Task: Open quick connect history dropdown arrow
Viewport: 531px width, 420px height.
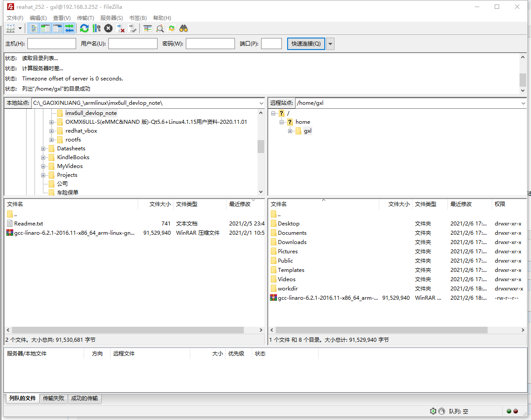Action: click(330, 43)
